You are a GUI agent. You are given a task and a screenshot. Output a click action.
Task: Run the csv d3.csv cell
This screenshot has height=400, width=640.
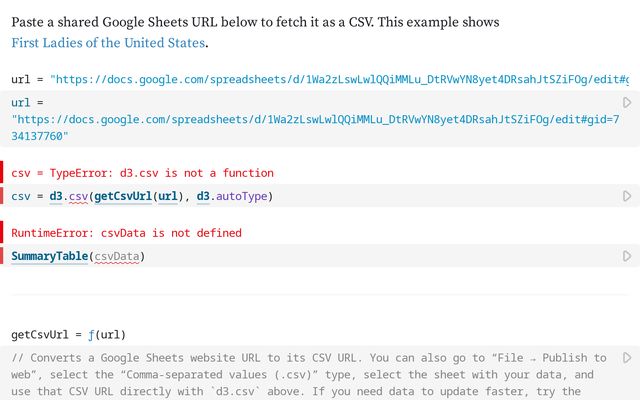[627, 196]
